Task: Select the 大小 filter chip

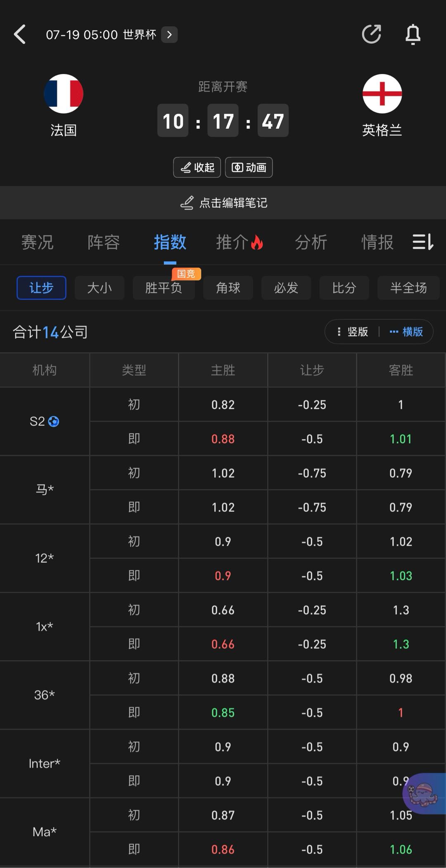Action: coord(100,288)
